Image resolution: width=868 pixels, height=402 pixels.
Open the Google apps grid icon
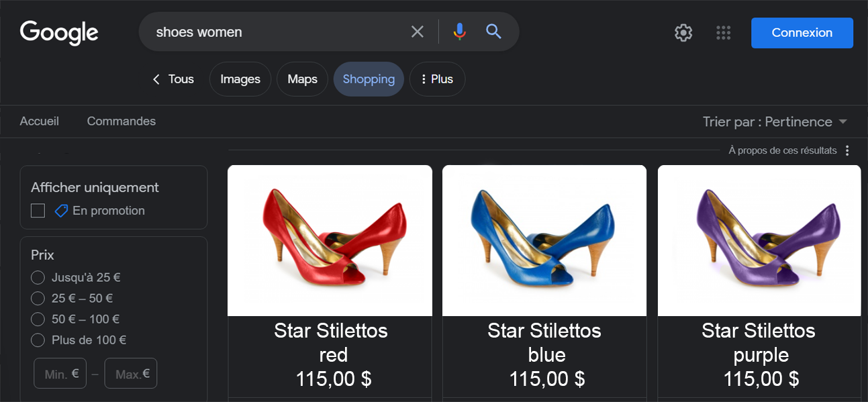[723, 32]
